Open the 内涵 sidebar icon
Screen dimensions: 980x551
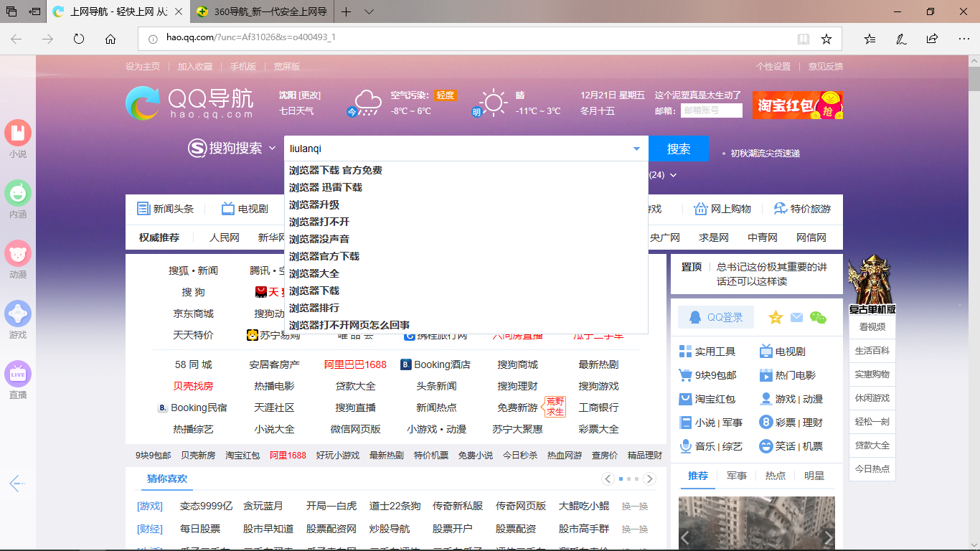click(18, 193)
